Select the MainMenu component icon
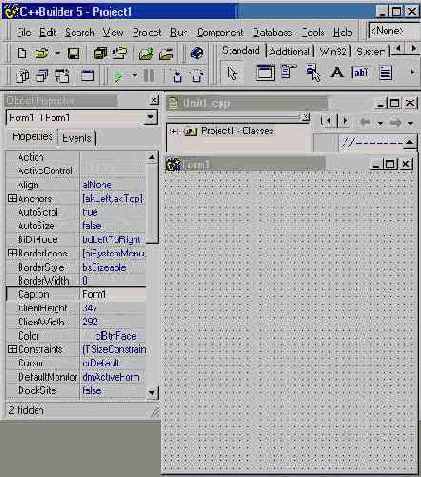This screenshot has width=421, height=477. click(288, 72)
